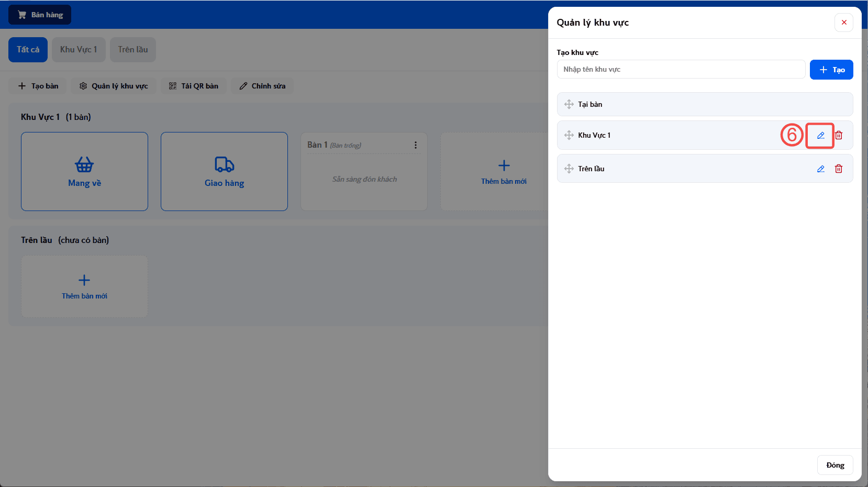Edit the Trên lầu area name
868x487 pixels.
820,169
